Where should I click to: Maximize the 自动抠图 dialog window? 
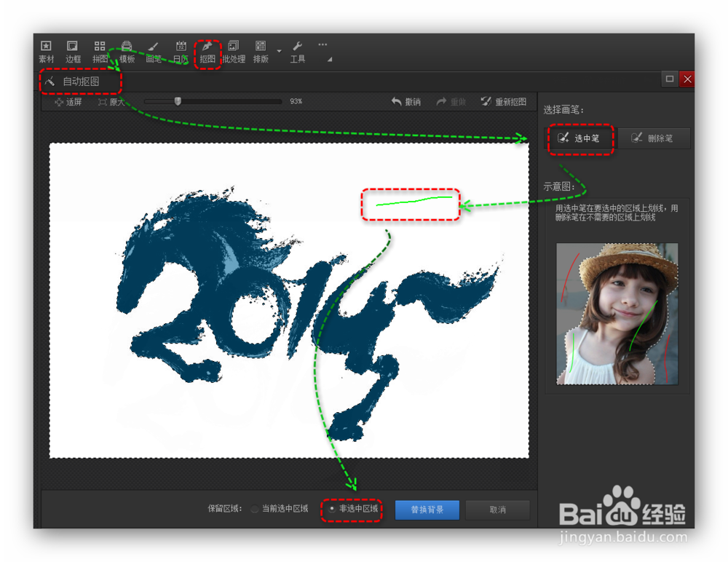tap(670, 79)
